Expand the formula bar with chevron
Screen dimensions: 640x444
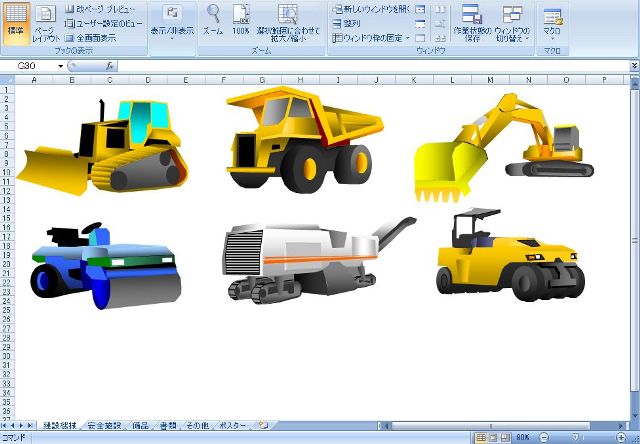click(x=635, y=66)
